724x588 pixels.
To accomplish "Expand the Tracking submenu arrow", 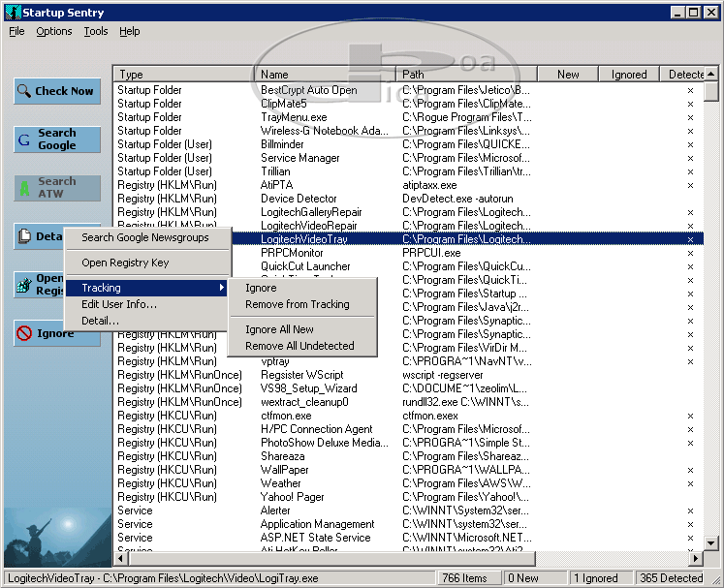I will tap(221, 288).
